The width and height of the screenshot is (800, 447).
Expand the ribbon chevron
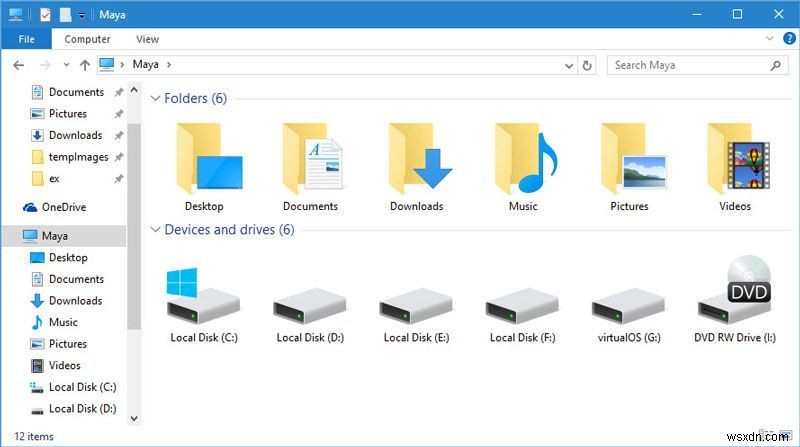tap(769, 38)
